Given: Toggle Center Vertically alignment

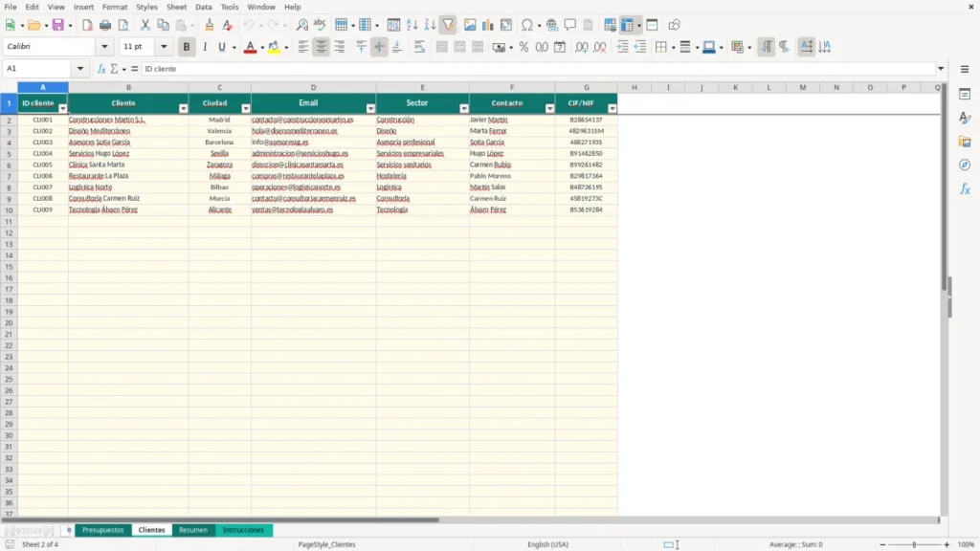Looking at the screenshot, I should coord(379,47).
